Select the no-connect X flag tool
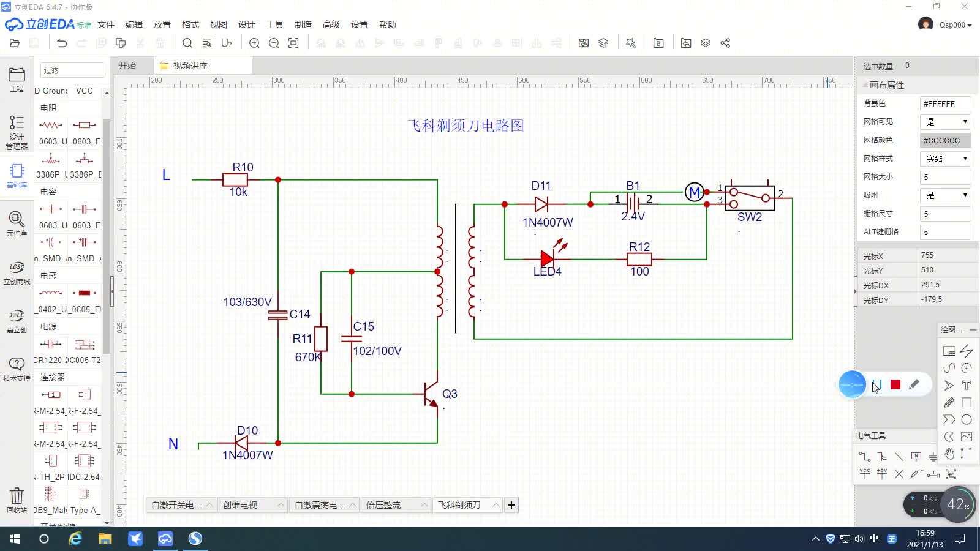The image size is (980, 551). pyautogui.click(x=899, y=474)
